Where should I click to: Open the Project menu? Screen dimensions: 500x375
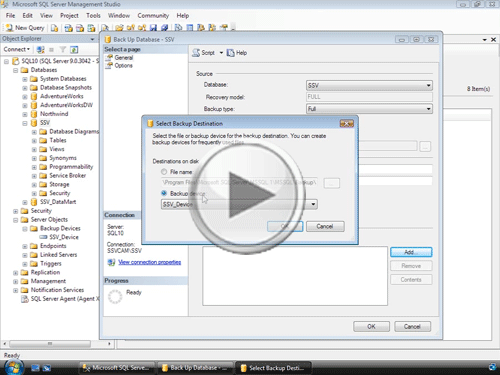pyautogui.click(x=69, y=16)
